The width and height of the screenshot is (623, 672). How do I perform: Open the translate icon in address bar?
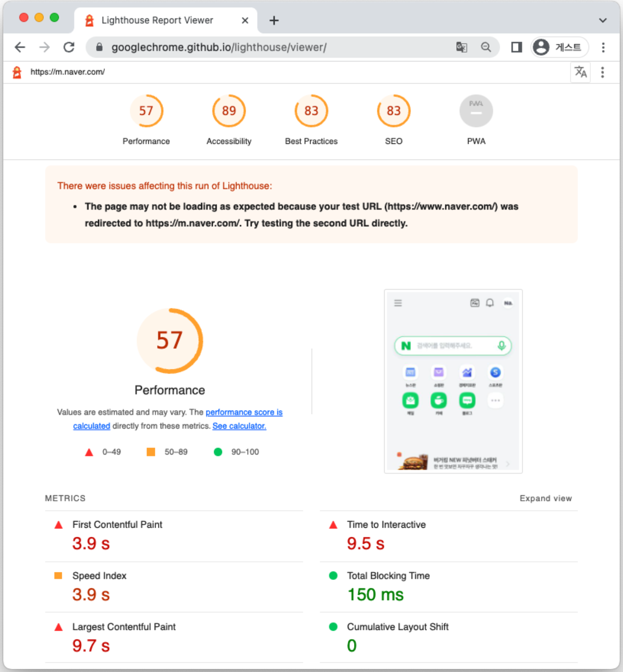462,47
